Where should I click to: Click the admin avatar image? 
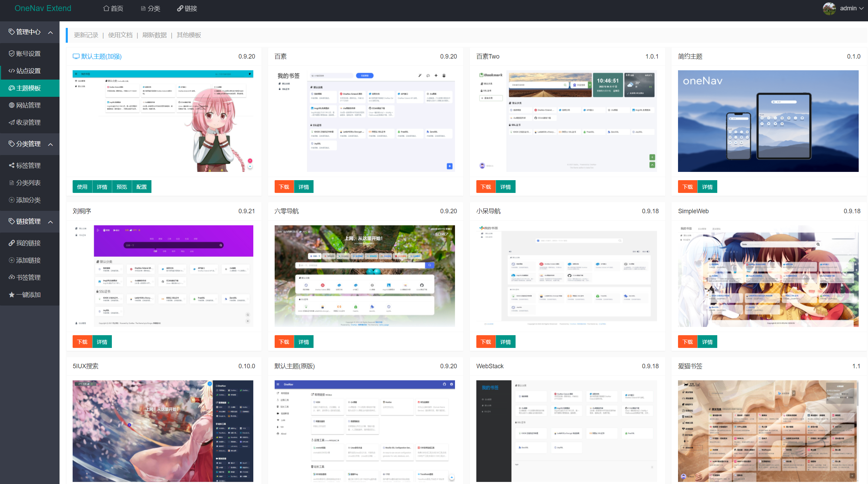tap(829, 8)
